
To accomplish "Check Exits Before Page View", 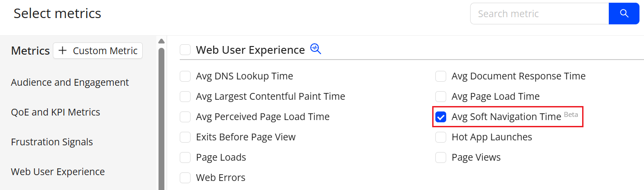I will (185, 137).
